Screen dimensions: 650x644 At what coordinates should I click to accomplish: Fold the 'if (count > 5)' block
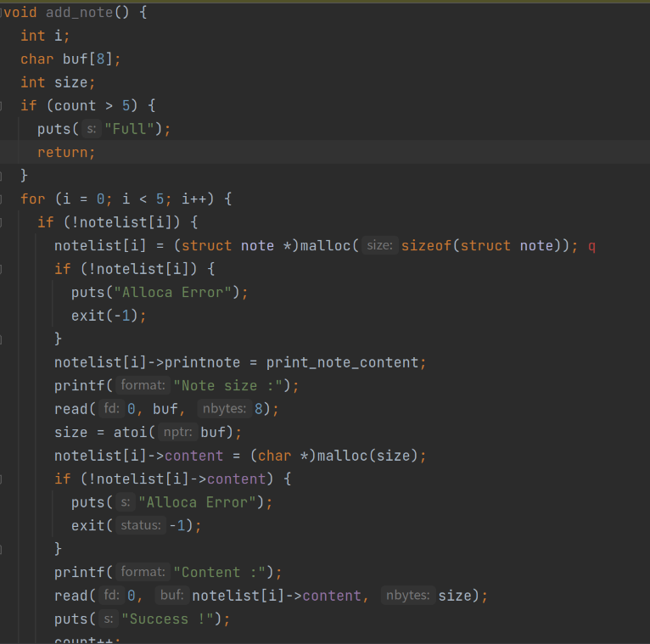pos(3,106)
